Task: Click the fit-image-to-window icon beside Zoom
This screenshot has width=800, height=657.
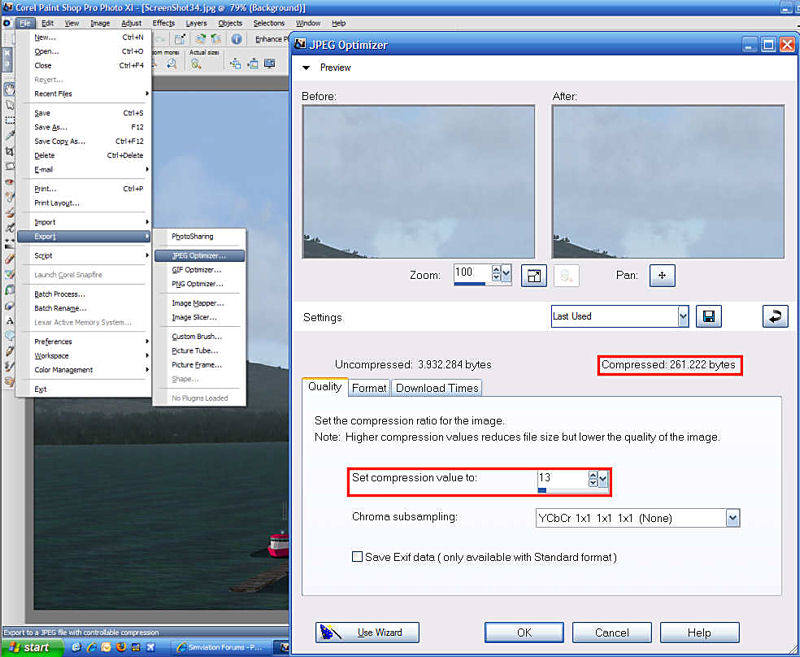Action: (534, 275)
